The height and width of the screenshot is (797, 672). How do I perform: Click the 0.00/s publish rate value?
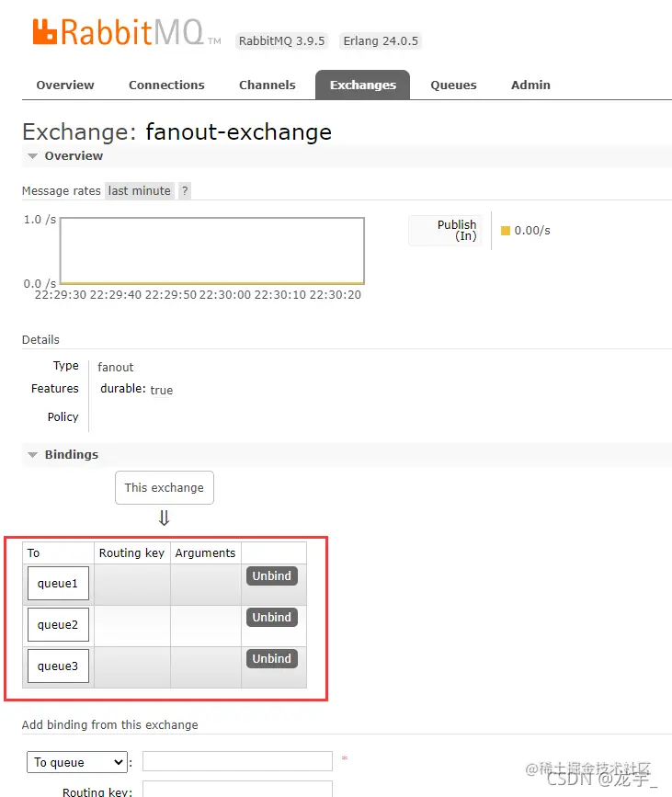(532, 230)
